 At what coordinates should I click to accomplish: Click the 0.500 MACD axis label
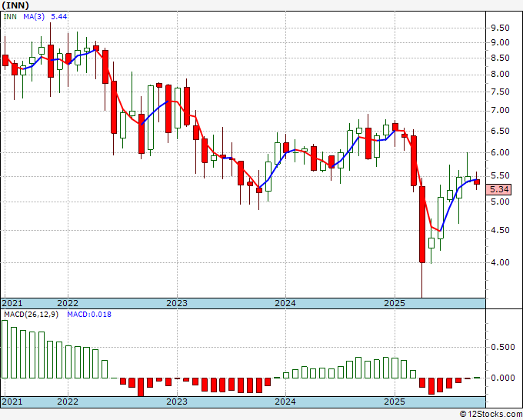[503, 347]
